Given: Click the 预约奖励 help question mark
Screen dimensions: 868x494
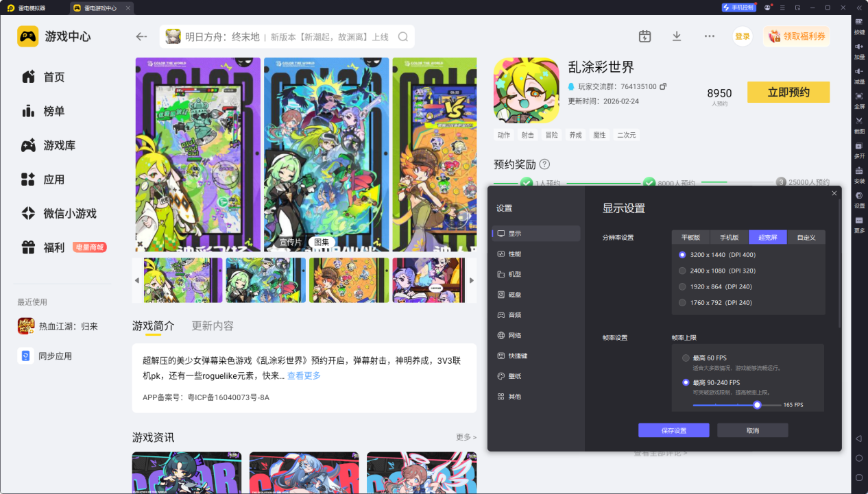Looking at the screenshot, I should click(x=544, y=164).
